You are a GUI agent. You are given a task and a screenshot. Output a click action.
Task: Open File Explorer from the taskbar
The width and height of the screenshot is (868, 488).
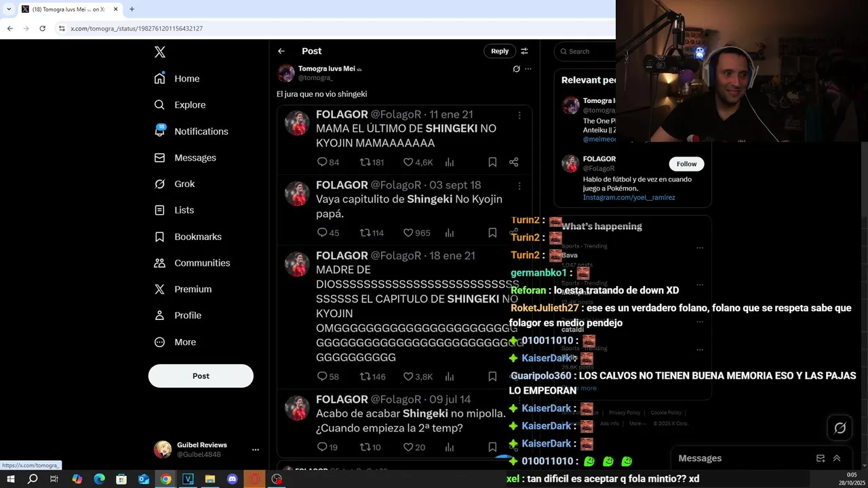coord(210,479)
